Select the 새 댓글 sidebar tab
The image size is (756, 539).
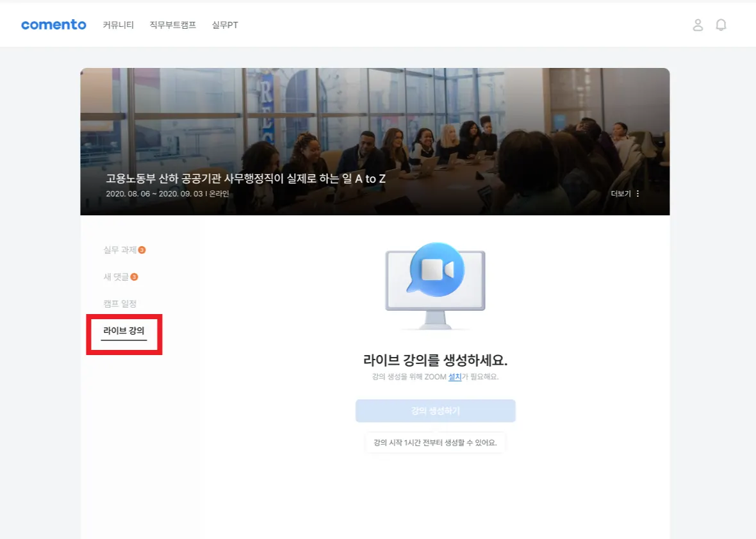(x=116, y=277)
